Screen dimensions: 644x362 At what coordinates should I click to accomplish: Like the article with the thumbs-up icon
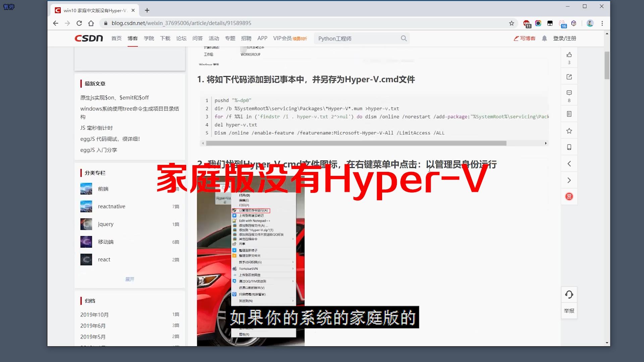point(569,55)
